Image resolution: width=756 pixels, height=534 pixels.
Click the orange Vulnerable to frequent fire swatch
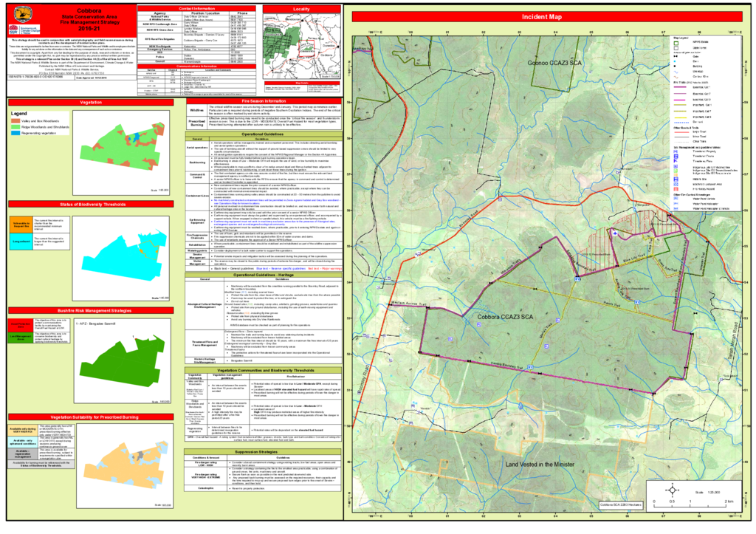tap(21, 224)
